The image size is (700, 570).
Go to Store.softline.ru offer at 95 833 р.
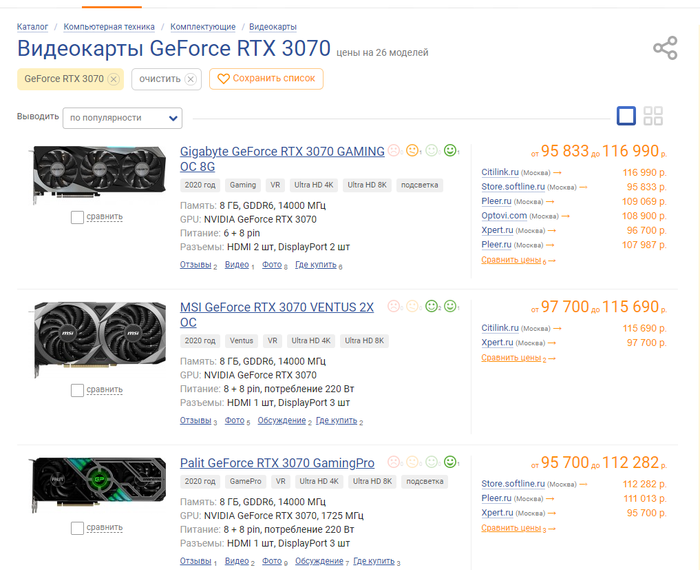(513, 187)
